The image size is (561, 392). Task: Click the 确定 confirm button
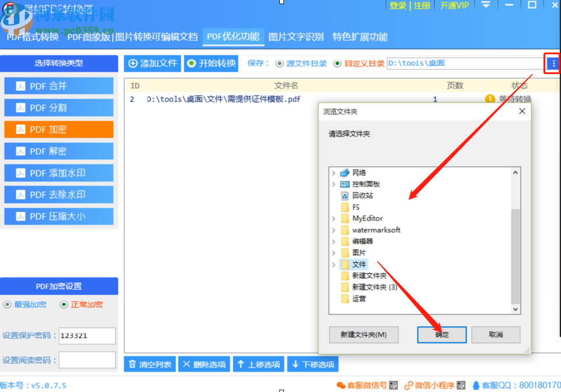(441, 335)
